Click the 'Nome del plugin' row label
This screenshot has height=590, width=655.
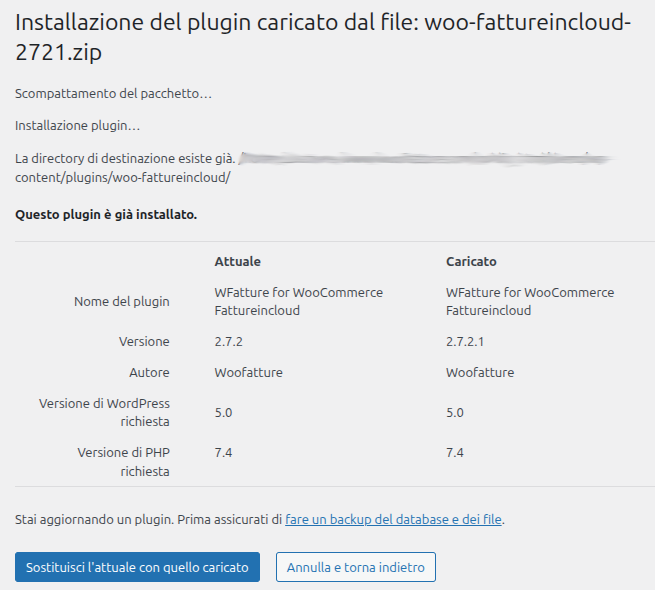[x=122, y=301]
